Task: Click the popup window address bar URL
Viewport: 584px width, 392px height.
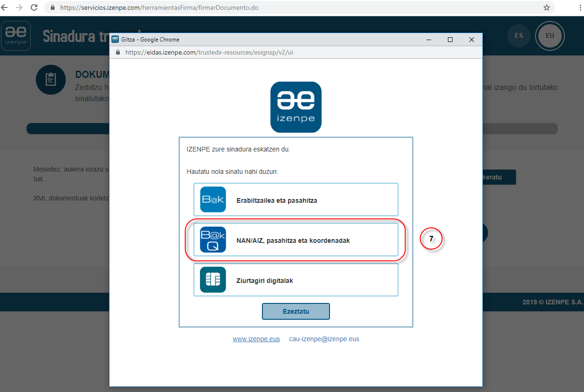Action: click(x=209, y=53)
